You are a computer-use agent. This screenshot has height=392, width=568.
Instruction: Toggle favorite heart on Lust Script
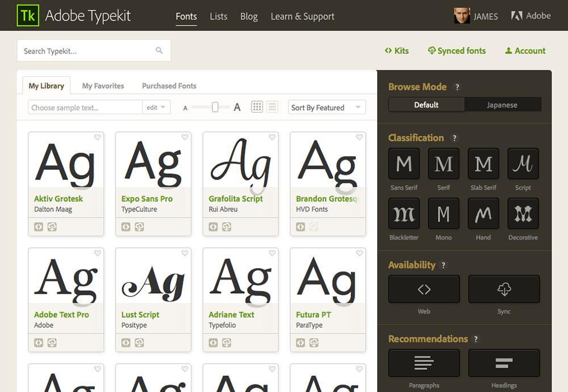pos(185,253)
